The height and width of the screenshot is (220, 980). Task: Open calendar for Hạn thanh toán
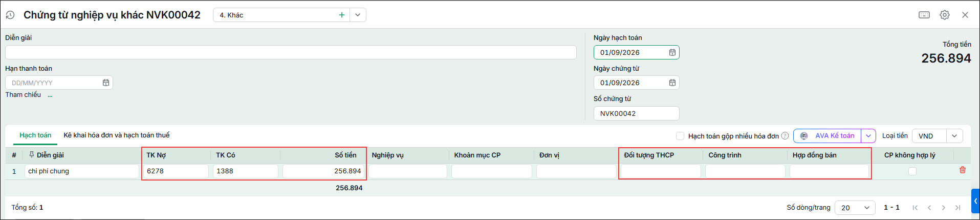pos(106,83)
